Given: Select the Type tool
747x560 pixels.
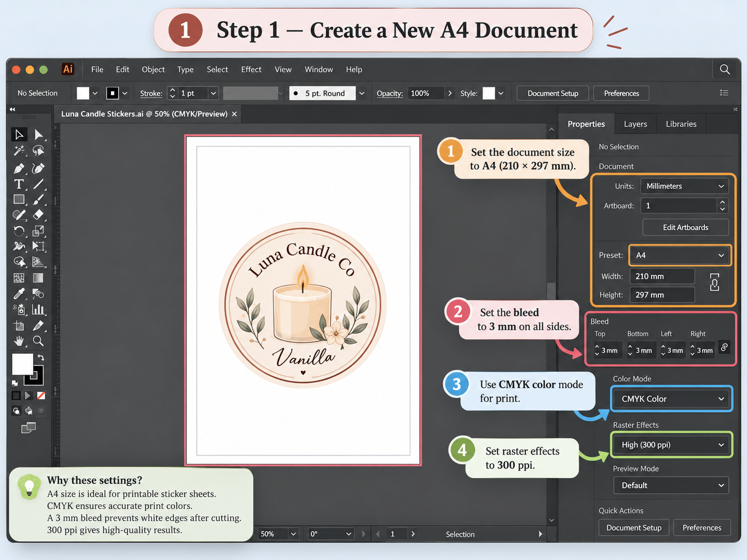Looking at the screenshot, I should (x=19, y=184).
